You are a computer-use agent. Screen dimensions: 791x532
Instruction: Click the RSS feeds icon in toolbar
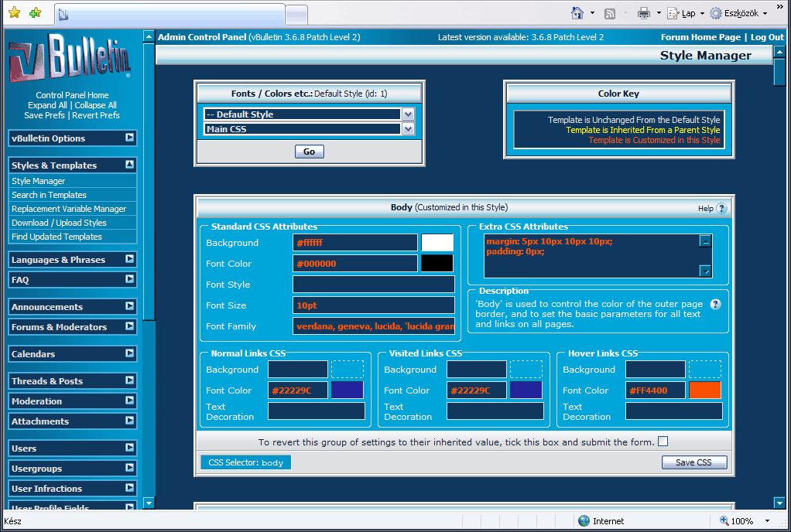point(610,13)
